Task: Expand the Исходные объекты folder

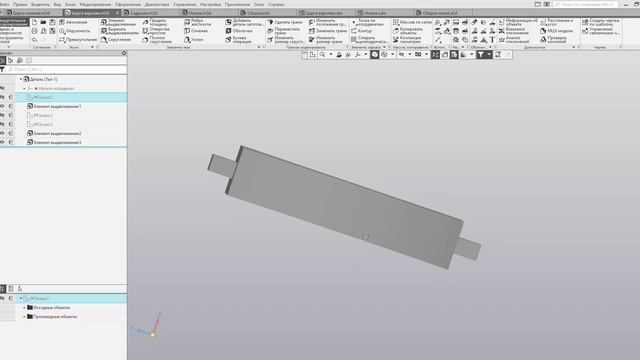Action: 24,307
